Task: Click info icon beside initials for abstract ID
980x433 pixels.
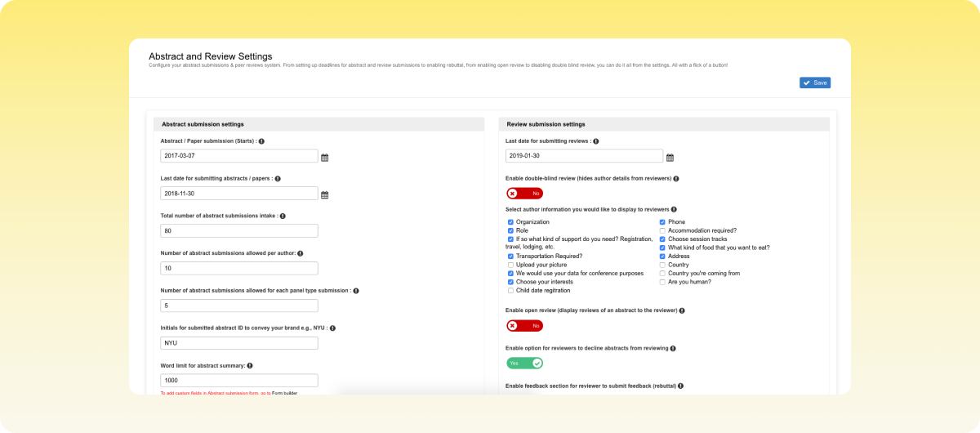Action: click(x=332, y=328)
